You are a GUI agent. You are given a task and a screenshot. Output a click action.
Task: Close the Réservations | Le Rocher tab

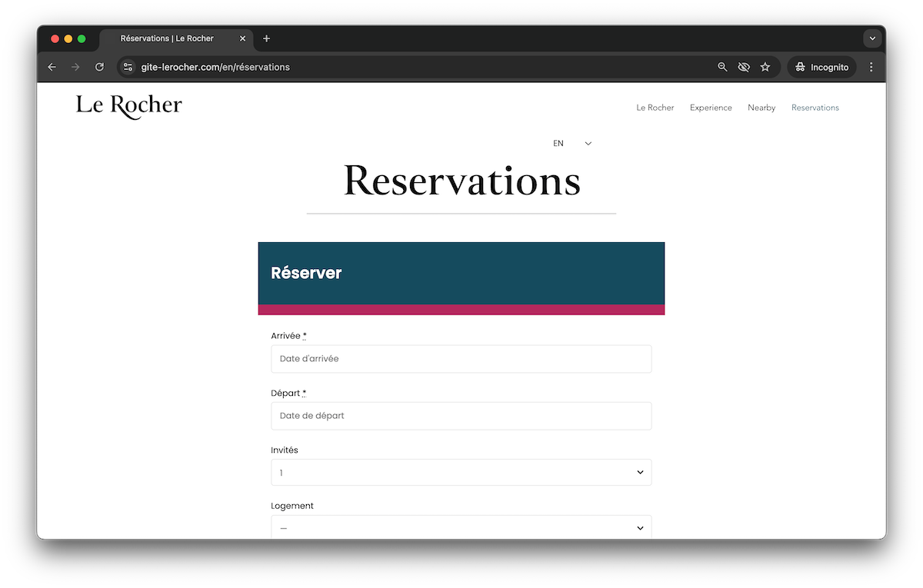(x=243, y=38)
